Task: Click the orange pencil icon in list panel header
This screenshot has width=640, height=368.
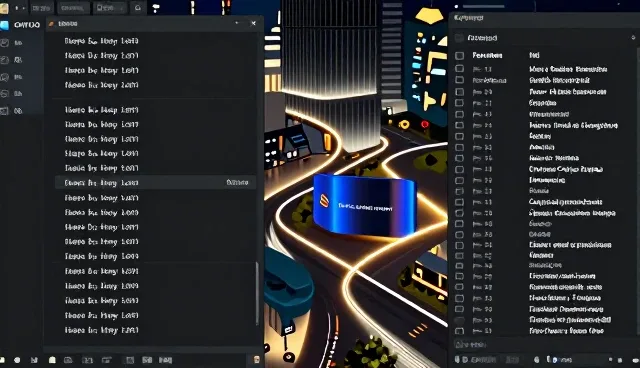Action: point(51,24)
